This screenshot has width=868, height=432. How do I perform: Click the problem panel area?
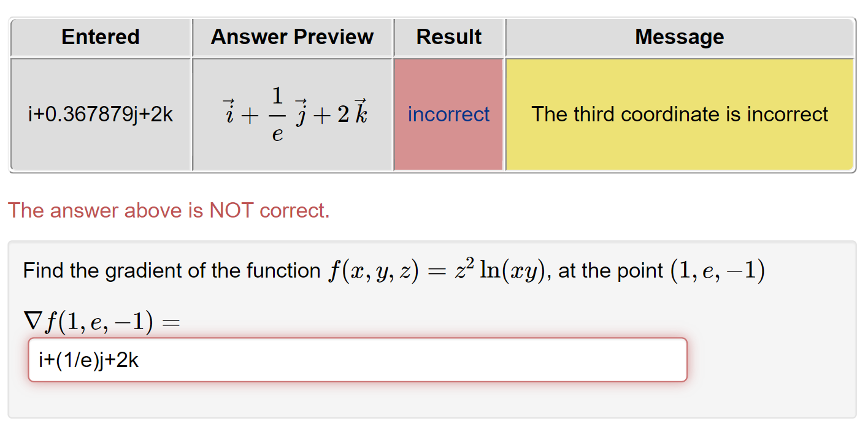(x=429, y=404)
